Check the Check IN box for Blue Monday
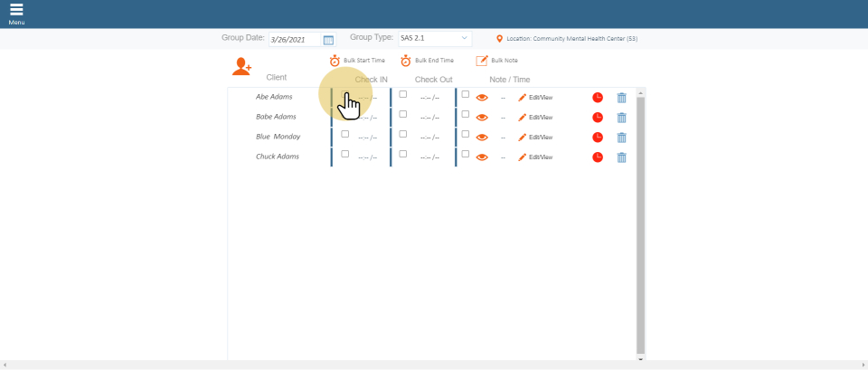868x371 pixels. [344, 134]
